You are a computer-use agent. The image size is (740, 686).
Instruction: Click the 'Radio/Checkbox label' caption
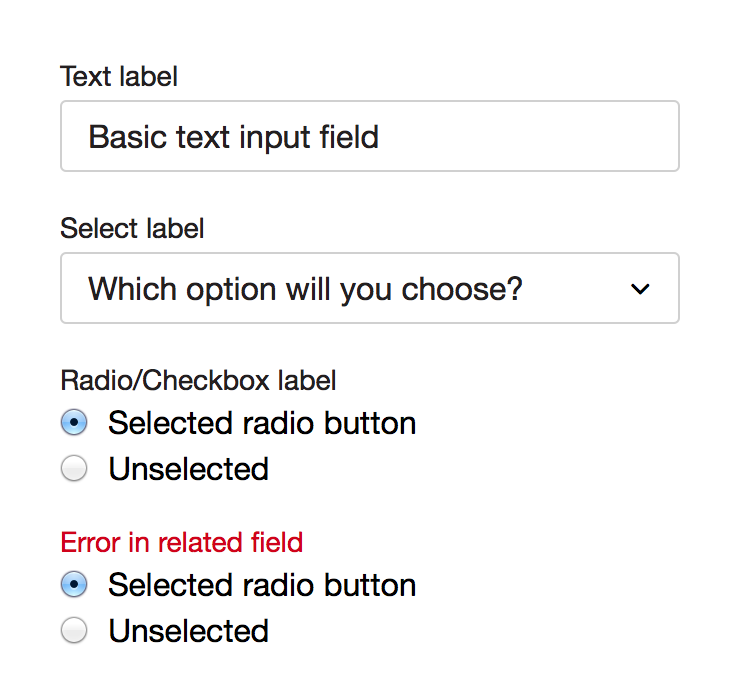(x=198, y=380)
